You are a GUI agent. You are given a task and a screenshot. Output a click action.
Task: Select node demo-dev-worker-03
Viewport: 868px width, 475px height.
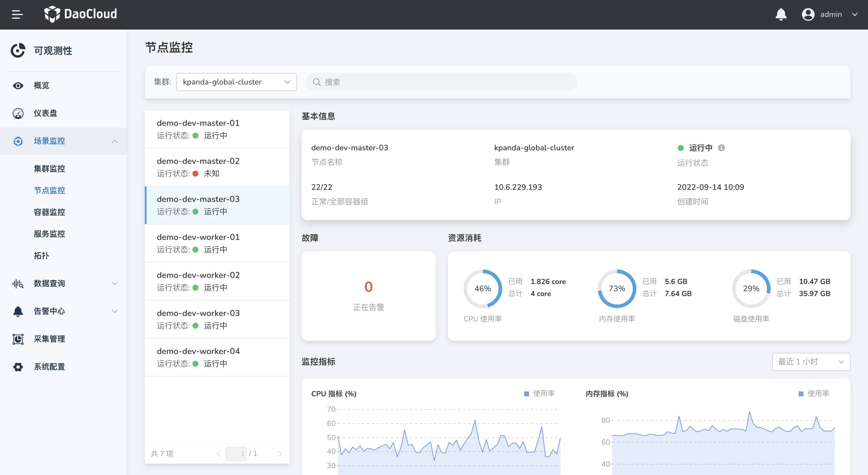tap(217, 320)
